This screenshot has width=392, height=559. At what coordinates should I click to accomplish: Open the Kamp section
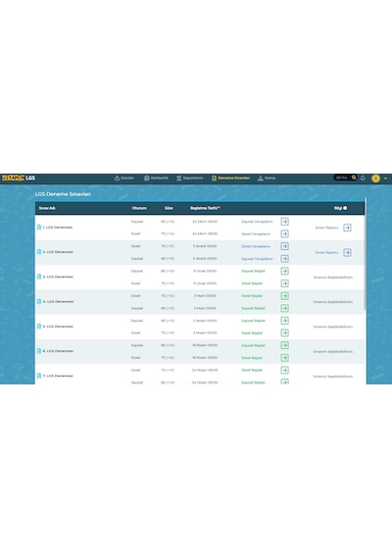pos(267,178)
